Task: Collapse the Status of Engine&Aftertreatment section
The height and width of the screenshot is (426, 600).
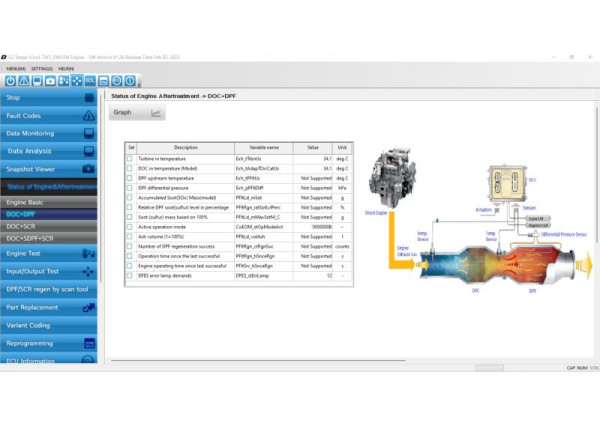Action: click(x=49, y=186)
